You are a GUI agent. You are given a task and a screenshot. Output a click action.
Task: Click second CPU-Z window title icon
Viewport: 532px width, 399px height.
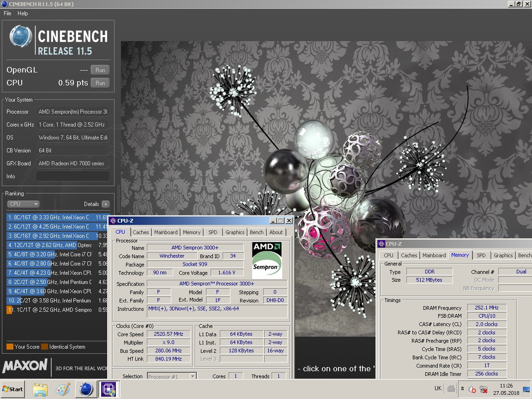(382, 244)
